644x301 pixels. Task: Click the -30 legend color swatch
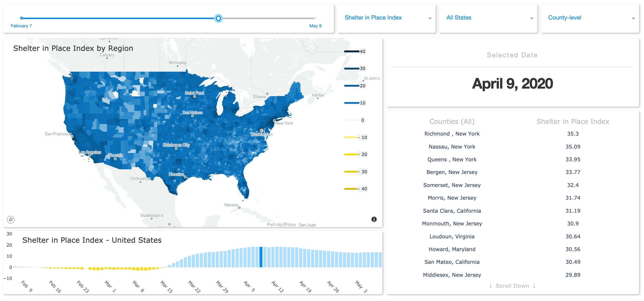point(351,171)
